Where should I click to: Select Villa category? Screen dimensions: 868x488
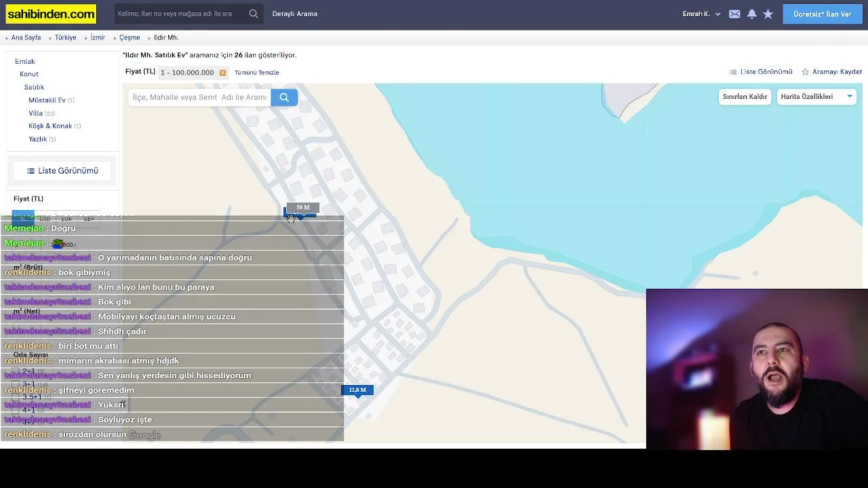35,113
